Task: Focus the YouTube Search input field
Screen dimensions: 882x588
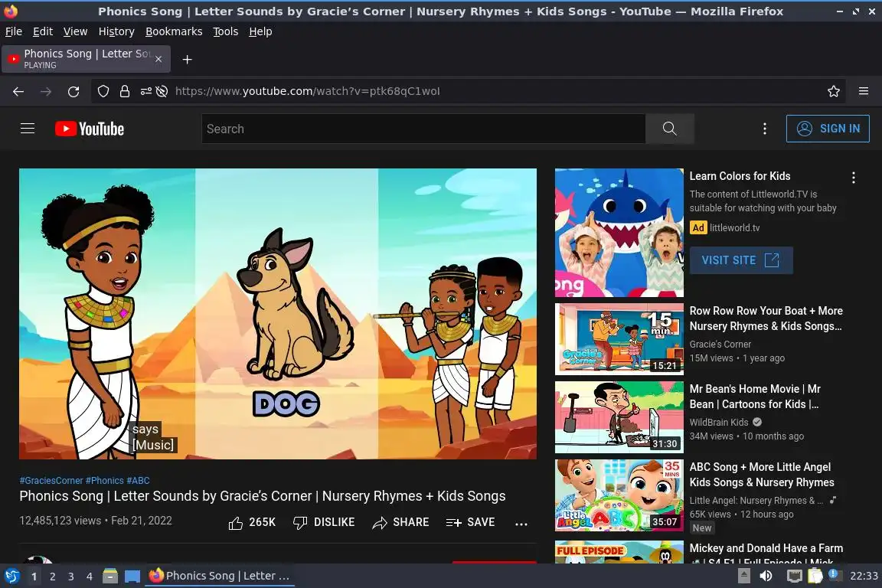Action: [423, 129]
